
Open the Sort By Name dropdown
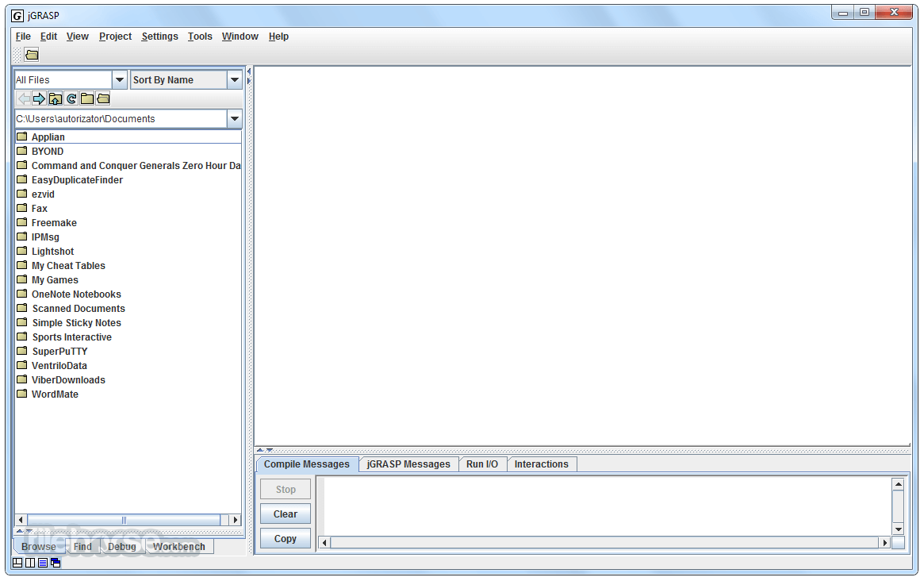coord(235,79)
